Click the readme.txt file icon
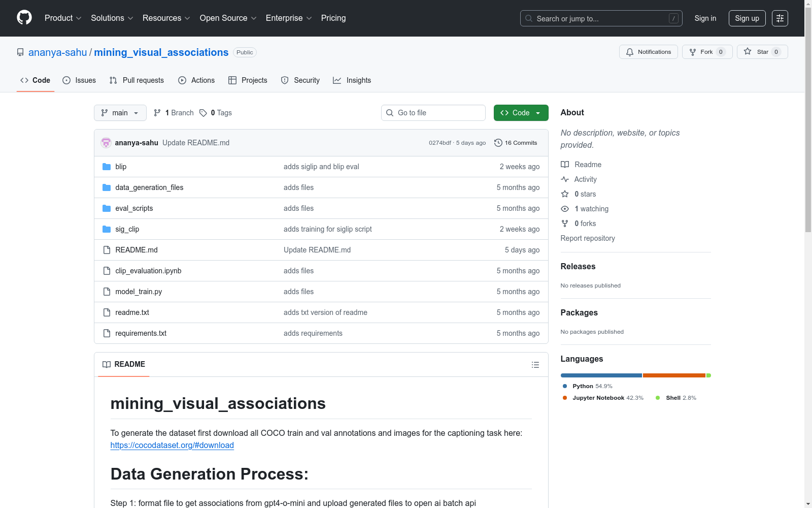The height and width of the screenshot is (508, 812). tap(107, 312)
